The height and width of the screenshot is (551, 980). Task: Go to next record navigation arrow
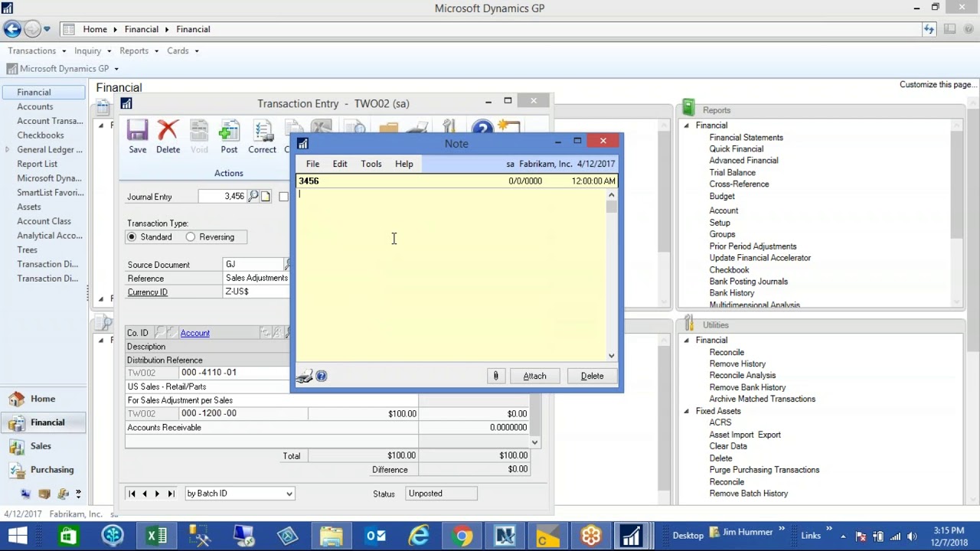(x=158, y=494)
